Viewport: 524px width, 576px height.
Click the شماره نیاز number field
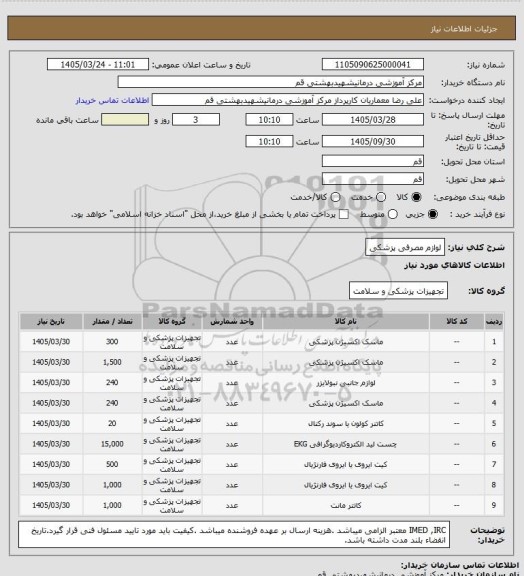373,64
